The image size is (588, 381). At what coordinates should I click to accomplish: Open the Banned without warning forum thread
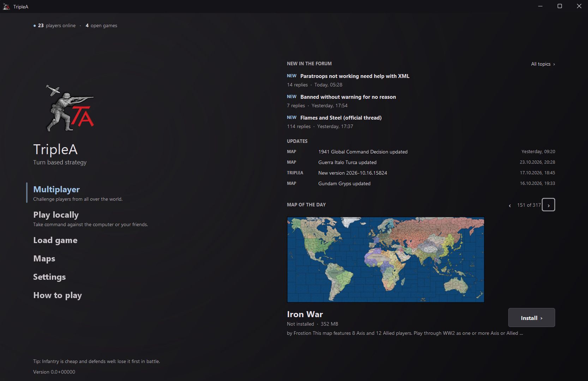click(x=348, y=97)
